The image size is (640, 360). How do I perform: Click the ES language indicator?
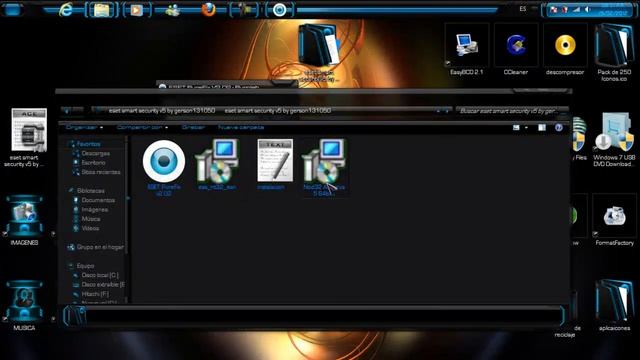click(523, 9)
